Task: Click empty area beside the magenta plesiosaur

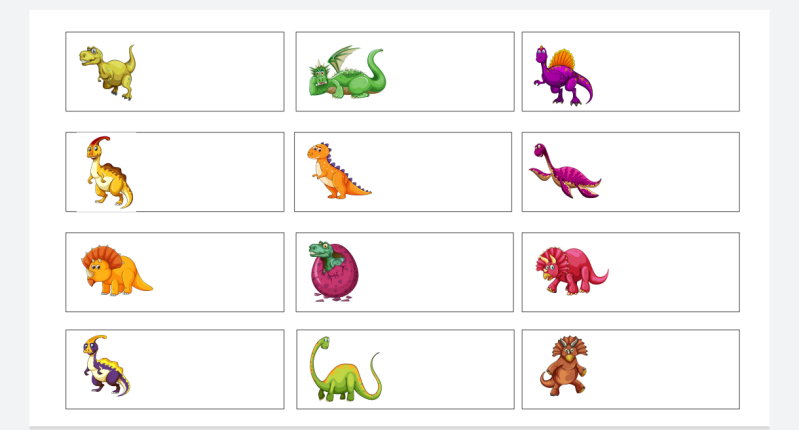Action: (670, 172)
